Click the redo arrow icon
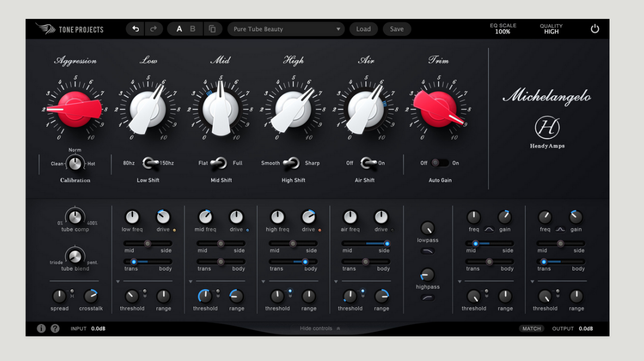 pyautogui.click(x=153, y=29)
